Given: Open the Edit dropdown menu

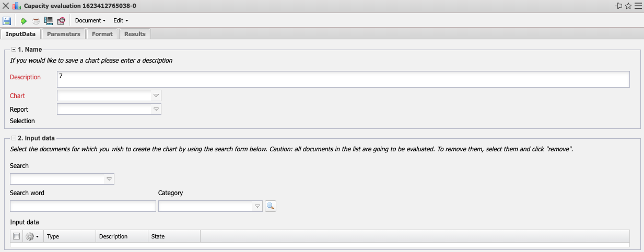Looking at the screenshot, I should 121,21.
